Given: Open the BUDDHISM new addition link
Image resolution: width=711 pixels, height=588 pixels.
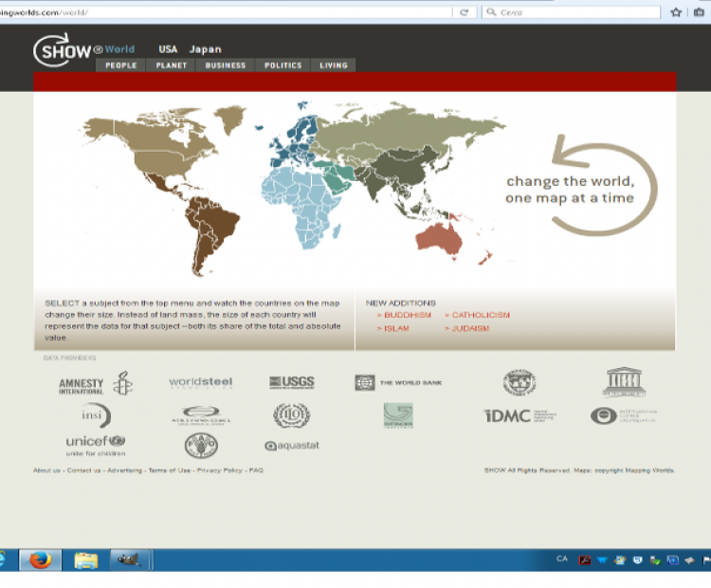Looking at the screenshot, I should click(404, 315).
